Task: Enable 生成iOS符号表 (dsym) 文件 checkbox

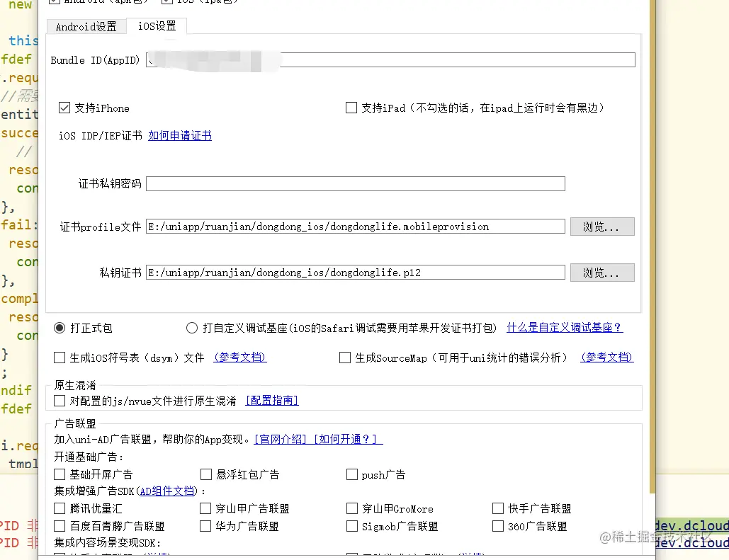Action: point(60,358)
